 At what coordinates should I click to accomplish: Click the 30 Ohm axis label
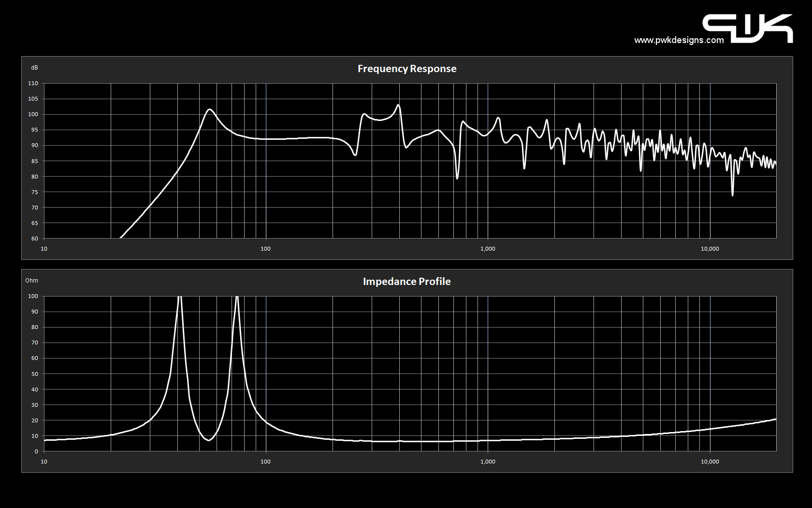(34, 405)
